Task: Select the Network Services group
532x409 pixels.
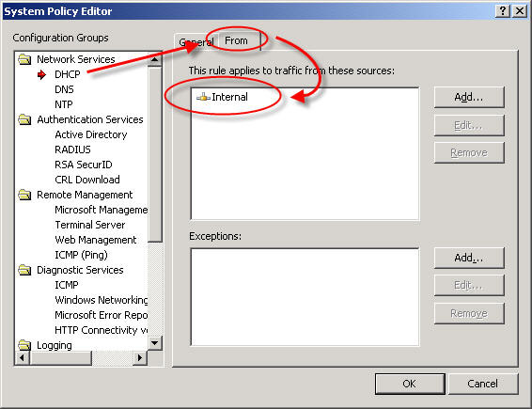Action: pyautogui.click(x=76, y=59)
